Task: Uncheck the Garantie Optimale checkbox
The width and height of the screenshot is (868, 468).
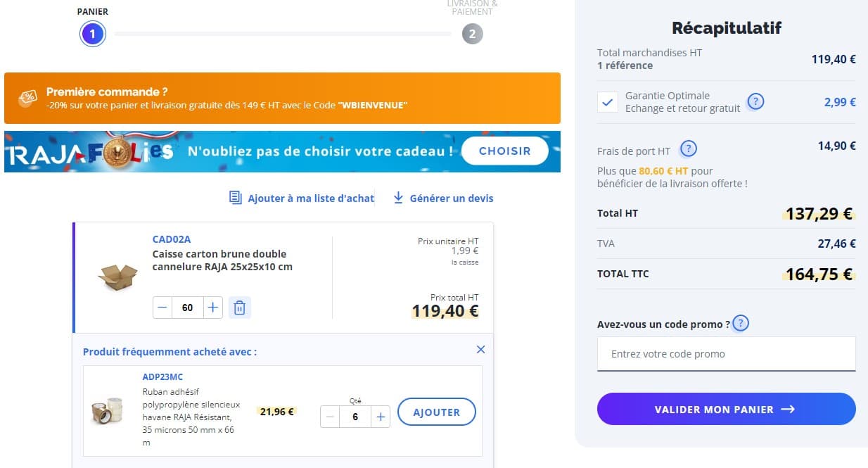Action: click(607, 101)
